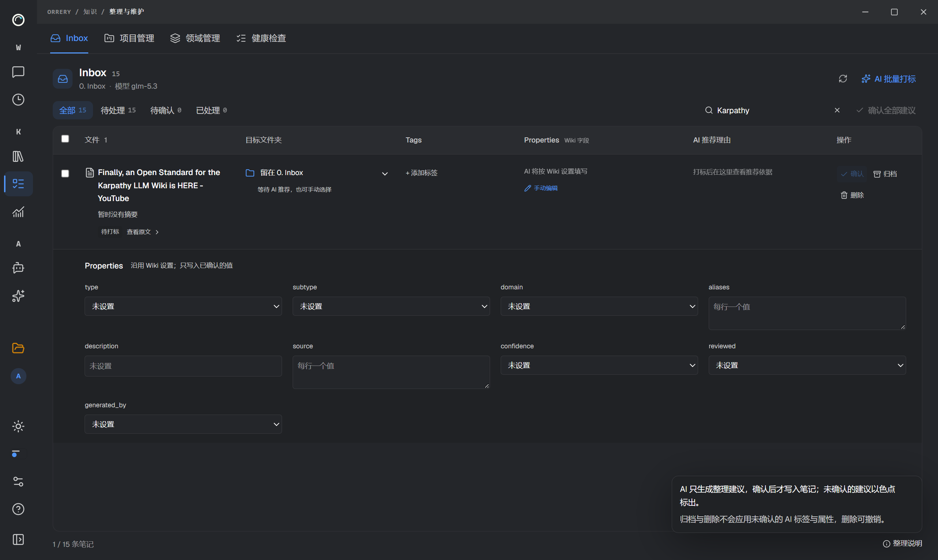Open the type property dropdown

pos(183,306)
